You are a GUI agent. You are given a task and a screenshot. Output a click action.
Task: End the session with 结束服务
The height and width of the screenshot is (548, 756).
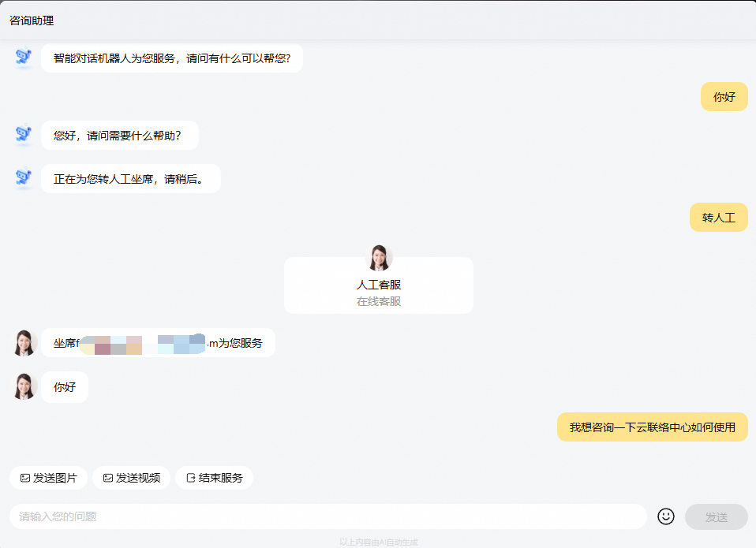pos(214,478)
